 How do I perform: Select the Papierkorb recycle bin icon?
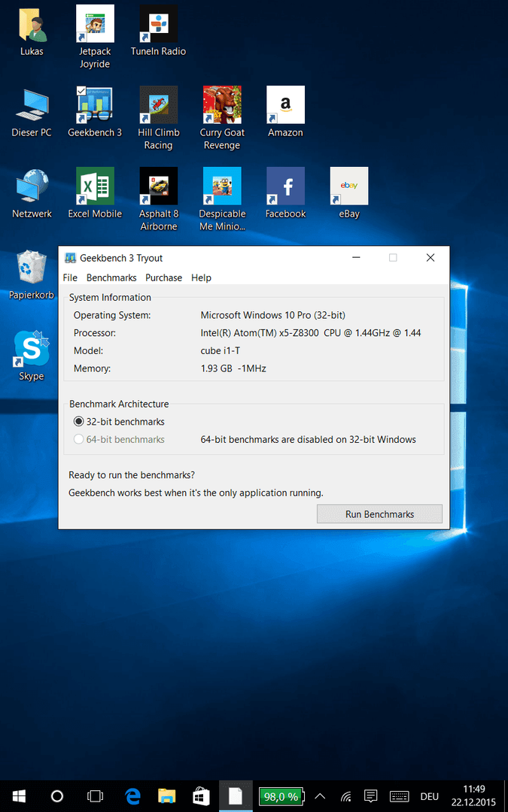[32, 268]
